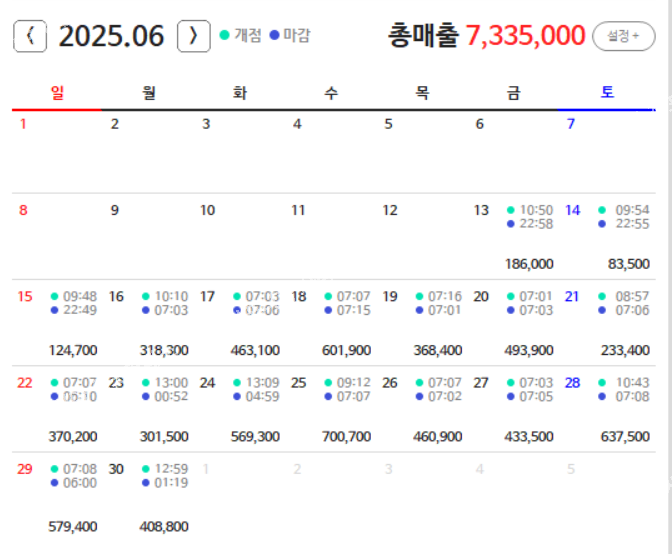
Task: Open June 13 with sales 186,000
Action: [529, 264]
